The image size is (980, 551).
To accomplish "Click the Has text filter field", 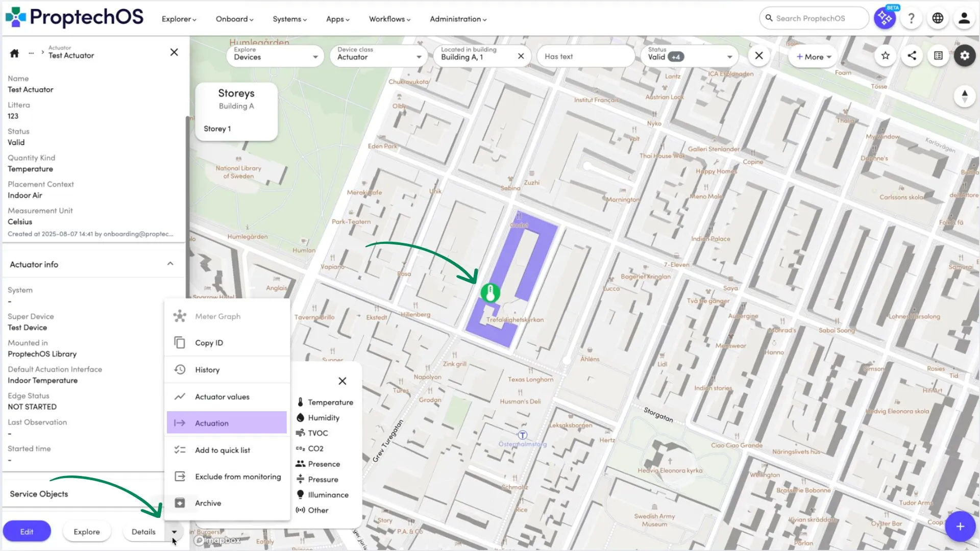I will coord(585,56).
